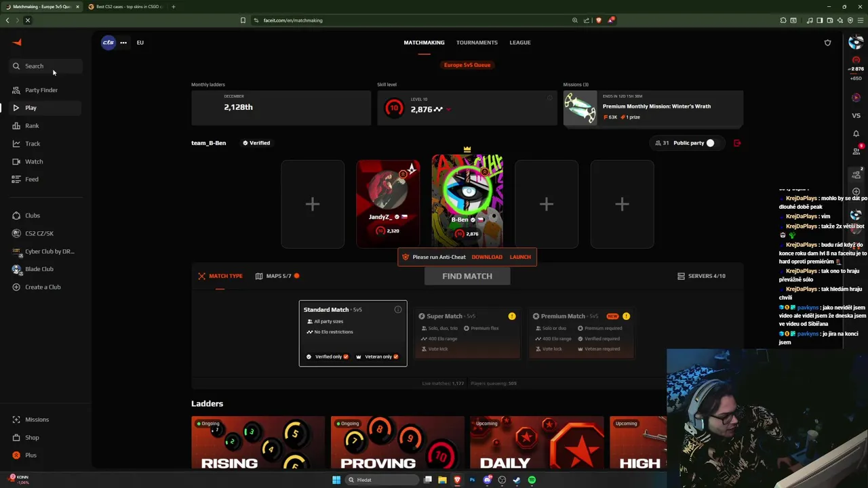Switch to the League tab
The width and height of the screenshot is (868, 488).
click(520, 42)
